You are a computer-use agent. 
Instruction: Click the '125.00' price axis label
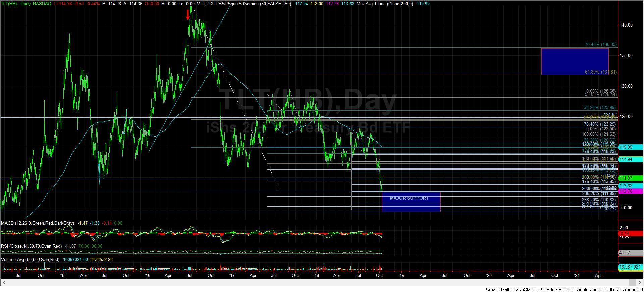(626, 117)
